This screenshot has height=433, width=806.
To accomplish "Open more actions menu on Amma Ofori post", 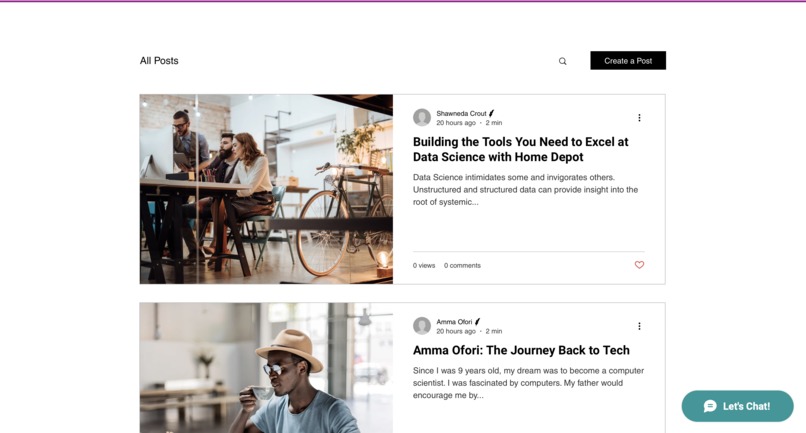I will (639, 326).
